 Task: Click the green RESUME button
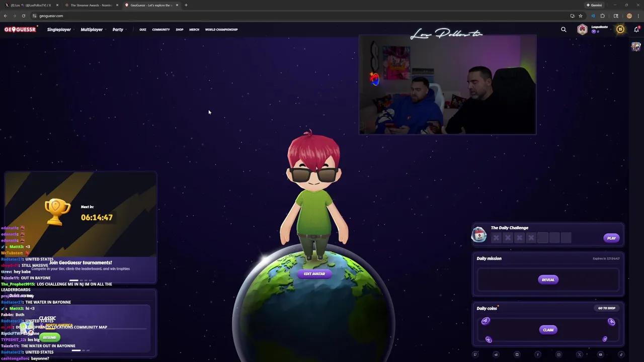tap(49, 337)
